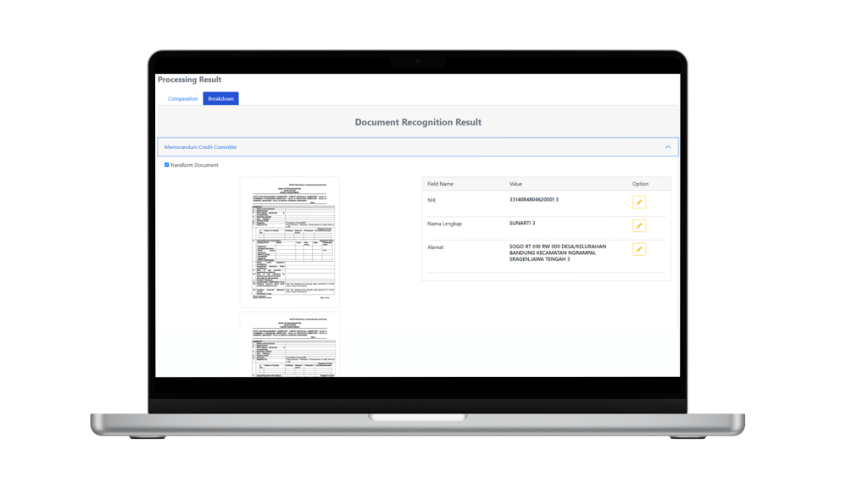Toggle the Transform Document checkbox

point(167,165)
